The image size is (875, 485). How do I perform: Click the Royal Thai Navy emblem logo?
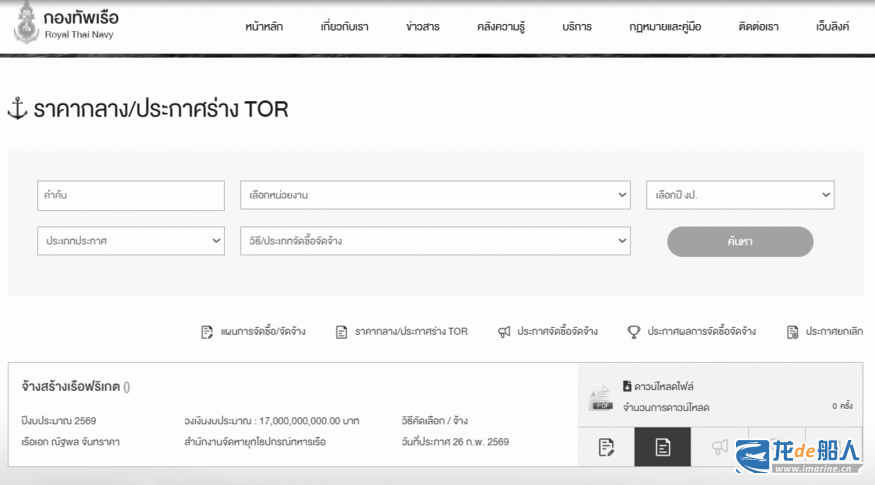pyautogui.click(x=25, y=24)
